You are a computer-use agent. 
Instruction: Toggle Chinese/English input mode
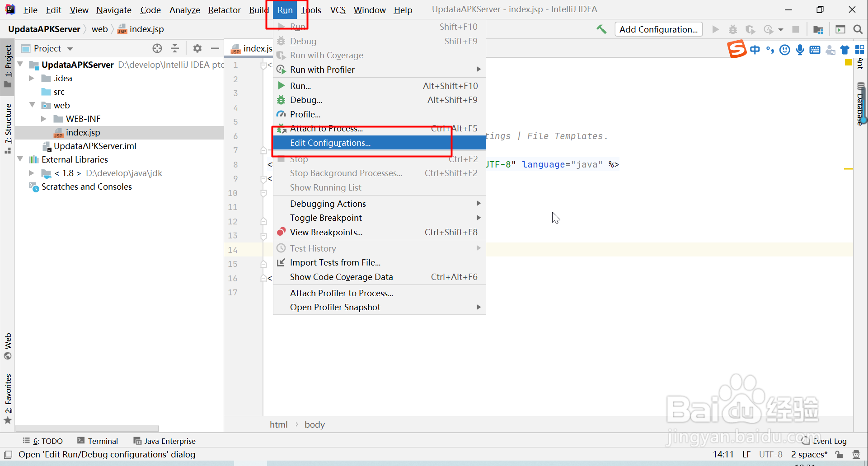pyautogui.click(x=755, y=50)
